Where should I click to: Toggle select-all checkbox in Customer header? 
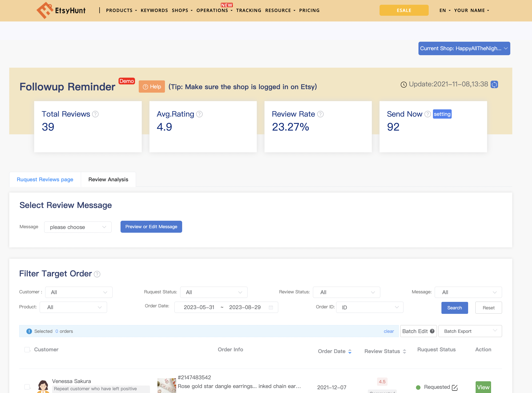tap(27, 350)
